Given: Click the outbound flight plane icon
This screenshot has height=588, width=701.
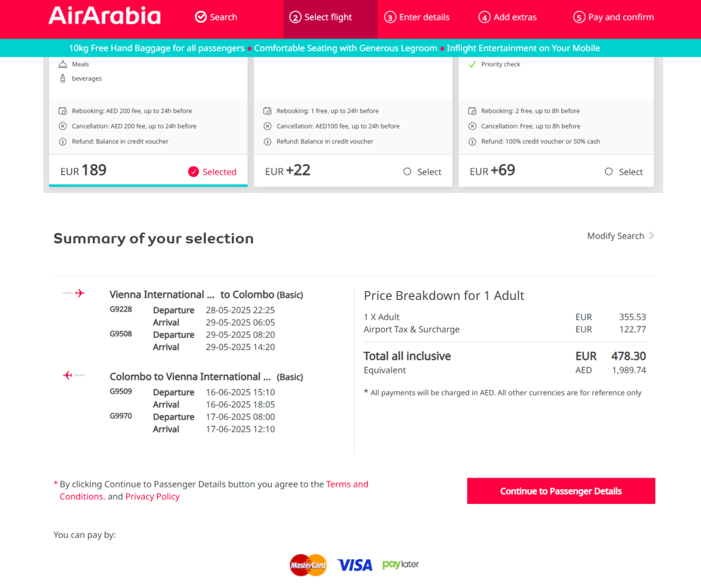Looking at the screenshot, I should point(74,293).
